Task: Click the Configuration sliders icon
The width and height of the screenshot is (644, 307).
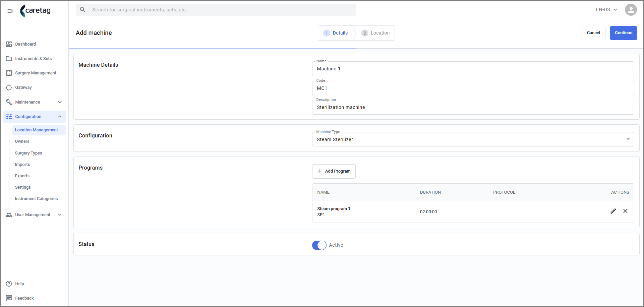Action: point(9,117)
